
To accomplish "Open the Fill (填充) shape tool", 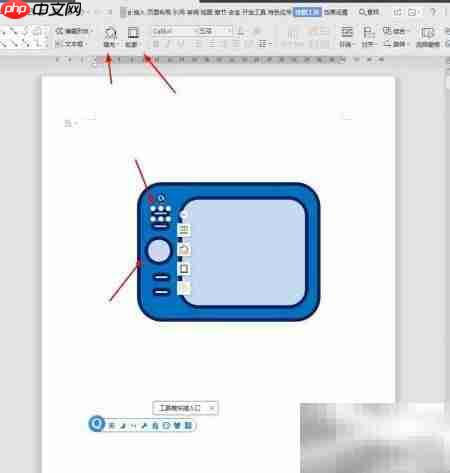I will coord(110,37).
